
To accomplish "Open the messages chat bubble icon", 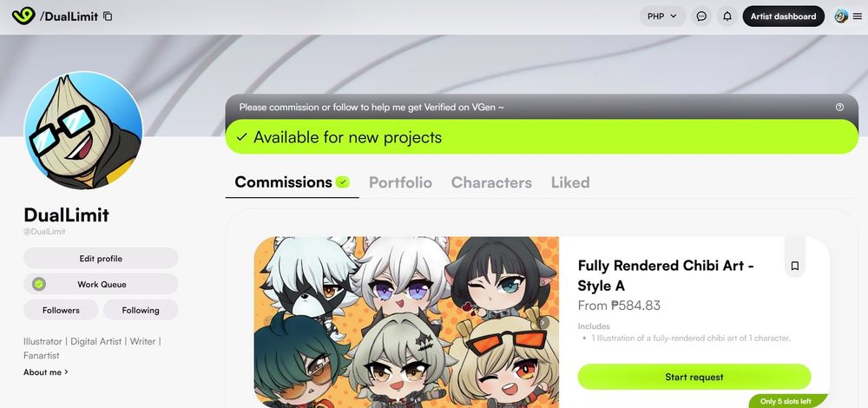I will click(x=701, y=16).
